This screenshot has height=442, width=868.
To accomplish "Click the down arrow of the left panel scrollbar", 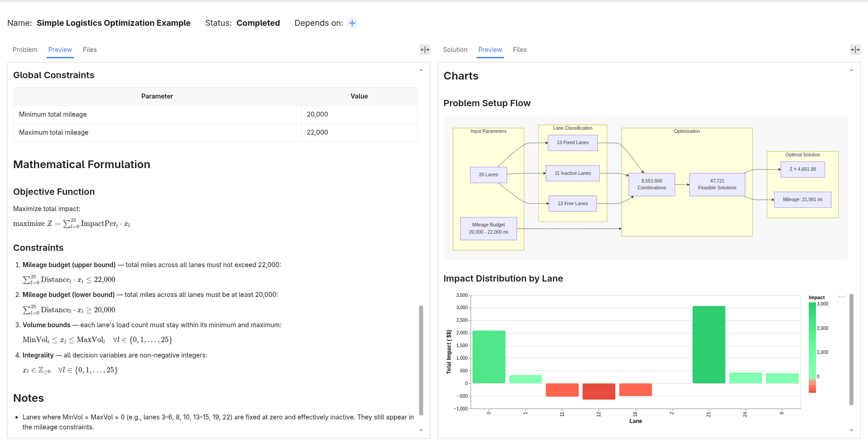I will pos(421,431).
